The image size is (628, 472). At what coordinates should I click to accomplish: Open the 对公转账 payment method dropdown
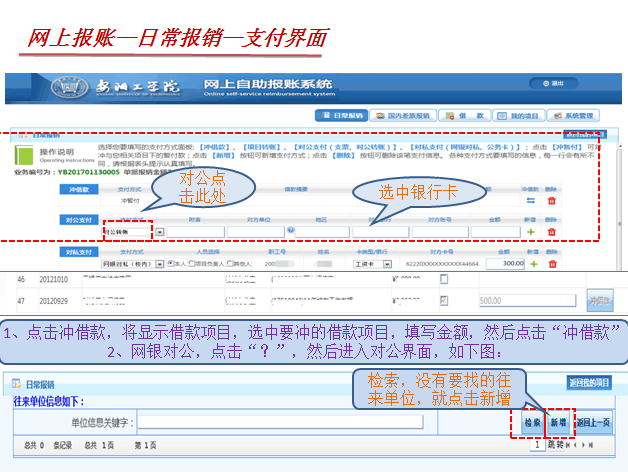pyautogui.click(x=160, y=232)
